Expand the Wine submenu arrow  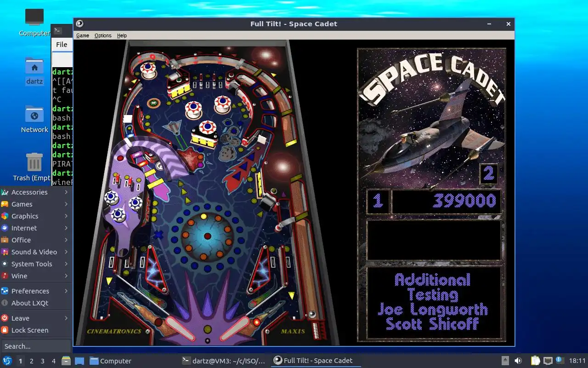[x=66, y=276]
